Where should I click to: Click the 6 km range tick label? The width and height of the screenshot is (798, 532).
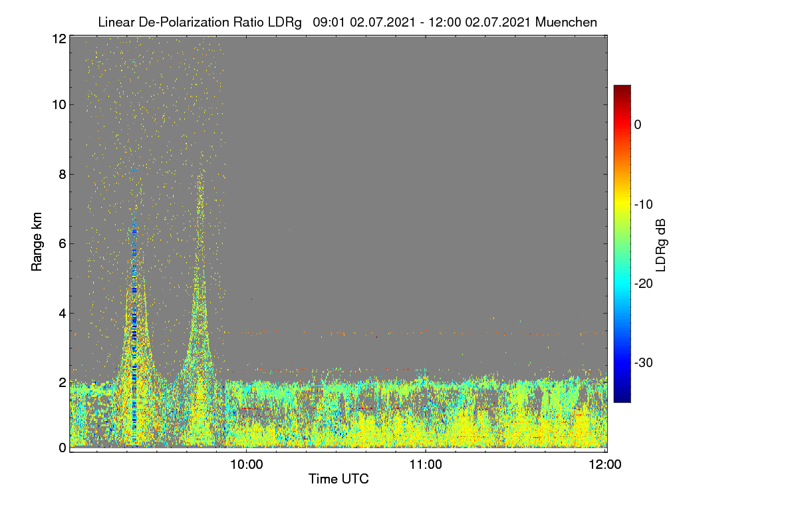63,243
